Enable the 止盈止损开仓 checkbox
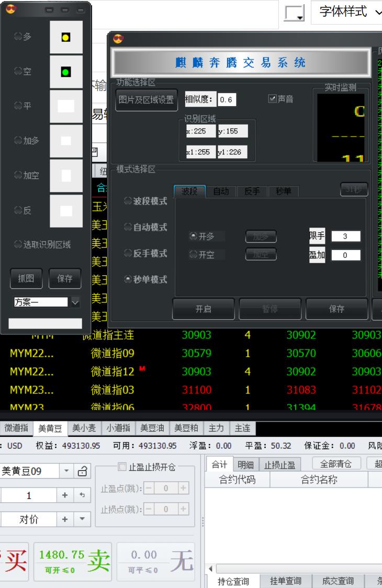 click(x=122, y=466)
